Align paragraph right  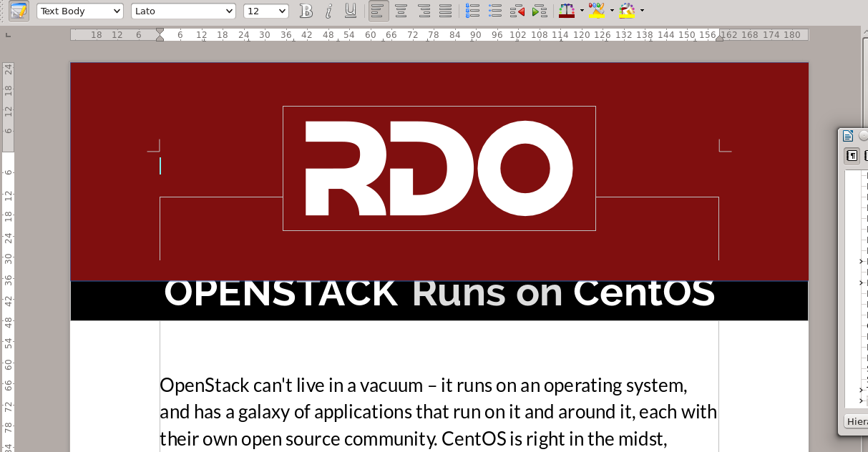click(424, 11)
